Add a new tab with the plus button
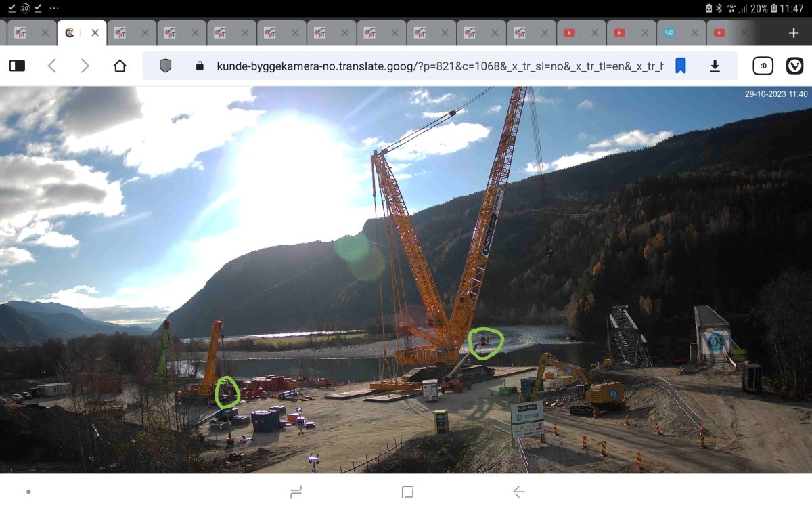This screenshot has width=812, height=508. pos(794,33)
